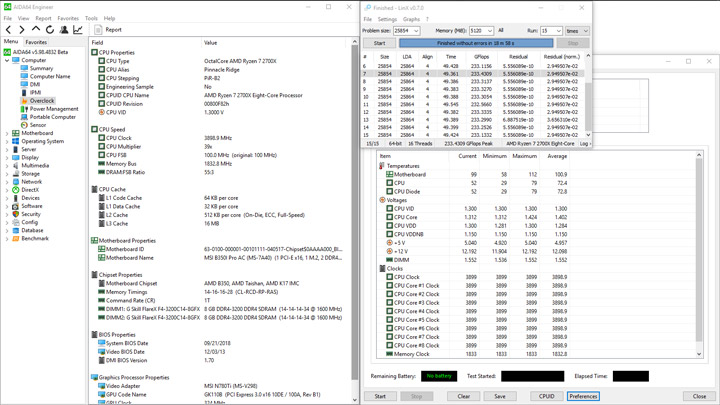This screenshot has height=405, width=720.
Task: Click the Report toolbar button
Action: click(108, 30)
